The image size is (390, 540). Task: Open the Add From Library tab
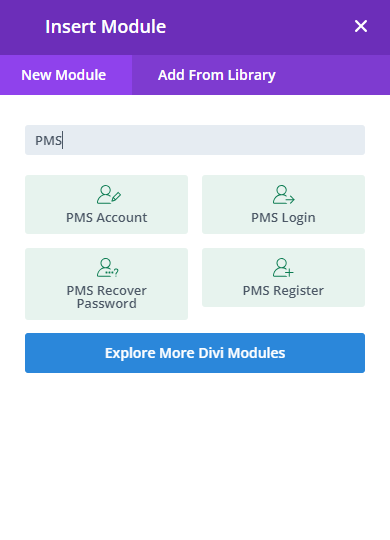point(217,75)
